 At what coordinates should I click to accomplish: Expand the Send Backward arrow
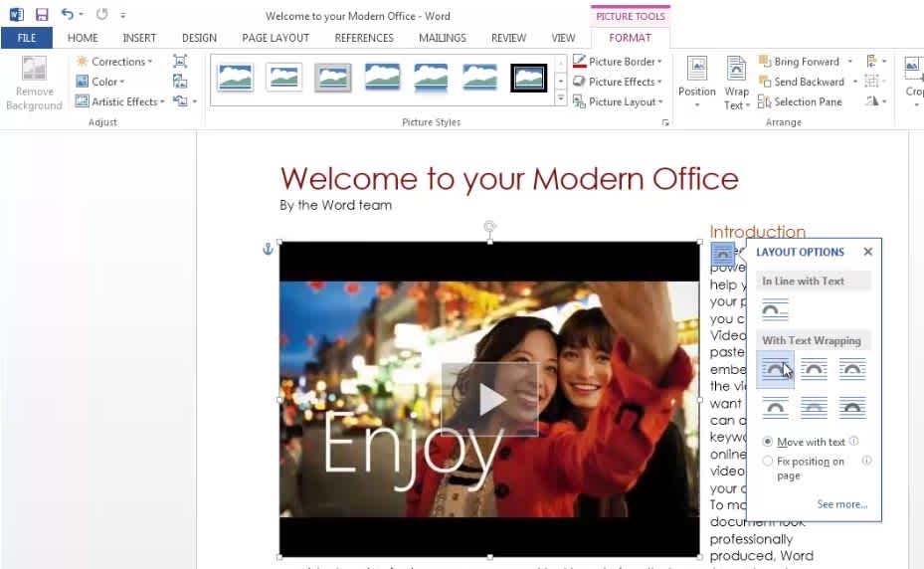click(854, 82)
